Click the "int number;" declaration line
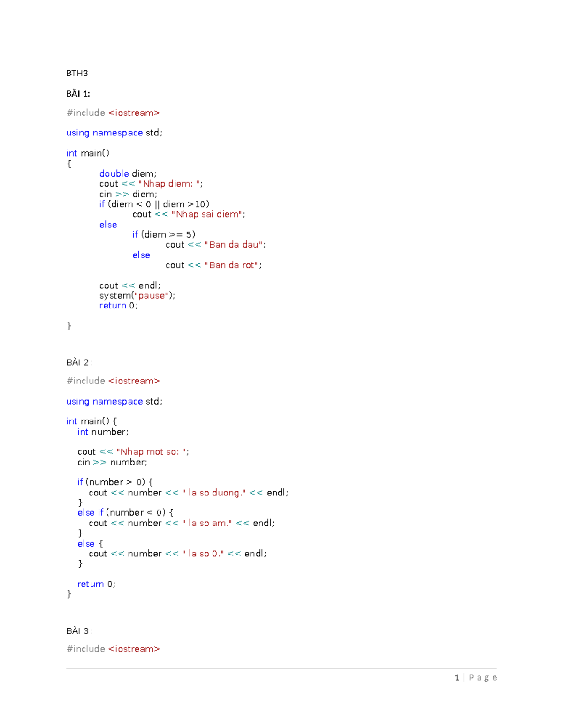The height and width of the screenshot is (728, 563). (103, 432)
